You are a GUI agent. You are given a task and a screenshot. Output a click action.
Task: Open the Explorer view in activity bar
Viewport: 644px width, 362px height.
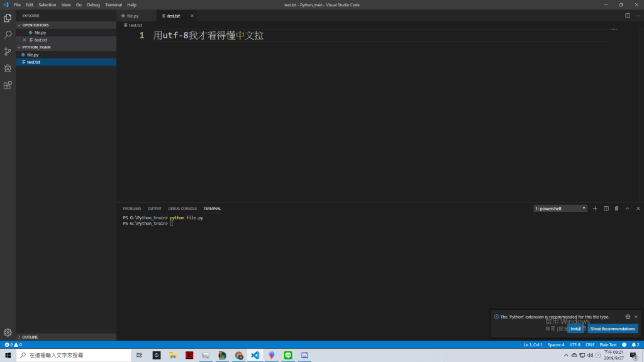(x=8, y=18)
